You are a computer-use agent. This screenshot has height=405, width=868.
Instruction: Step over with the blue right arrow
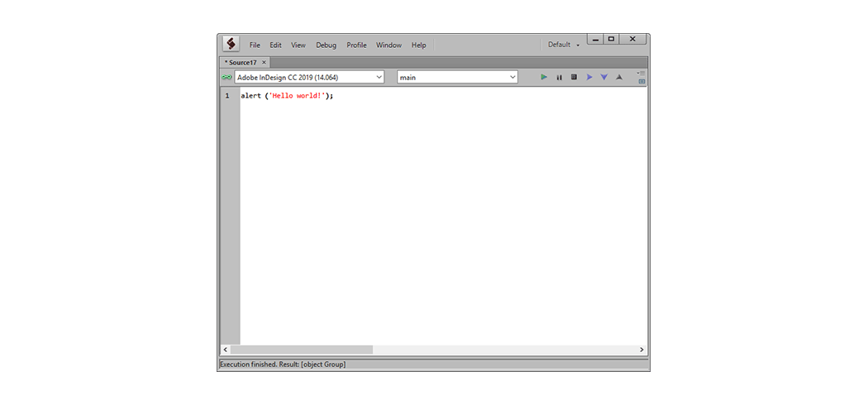tap(589, 77)
